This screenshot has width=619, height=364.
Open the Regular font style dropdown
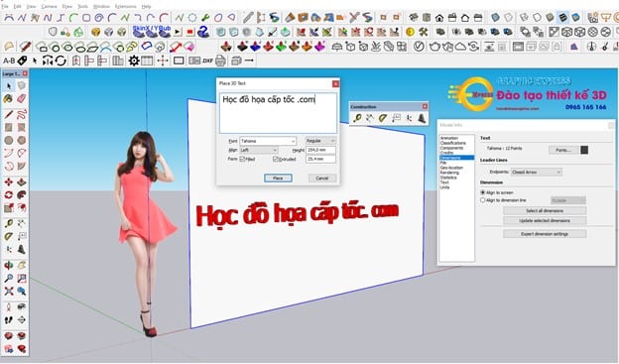[320, 141]
